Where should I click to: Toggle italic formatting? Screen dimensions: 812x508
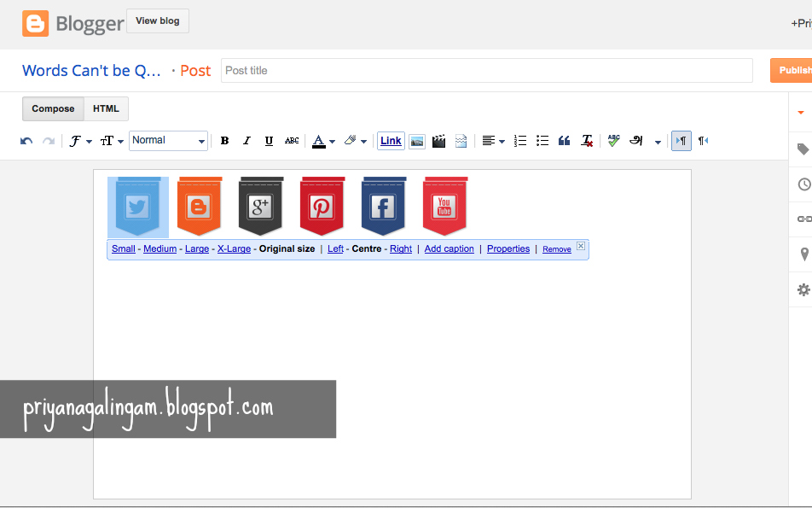[x=246, y=141]
